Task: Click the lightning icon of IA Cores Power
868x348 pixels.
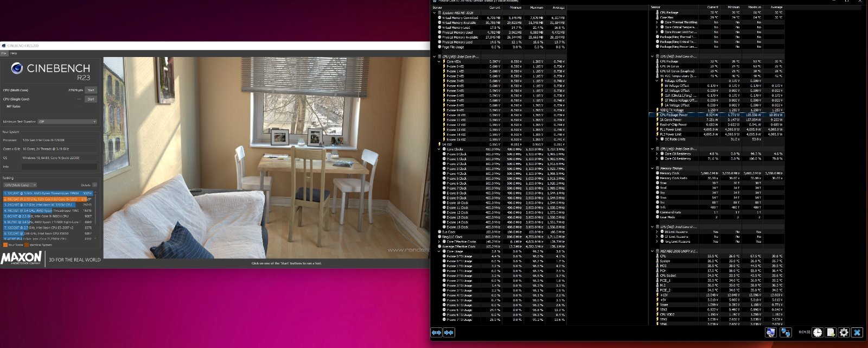Action: pyautogui.click(x=657, y=120)
